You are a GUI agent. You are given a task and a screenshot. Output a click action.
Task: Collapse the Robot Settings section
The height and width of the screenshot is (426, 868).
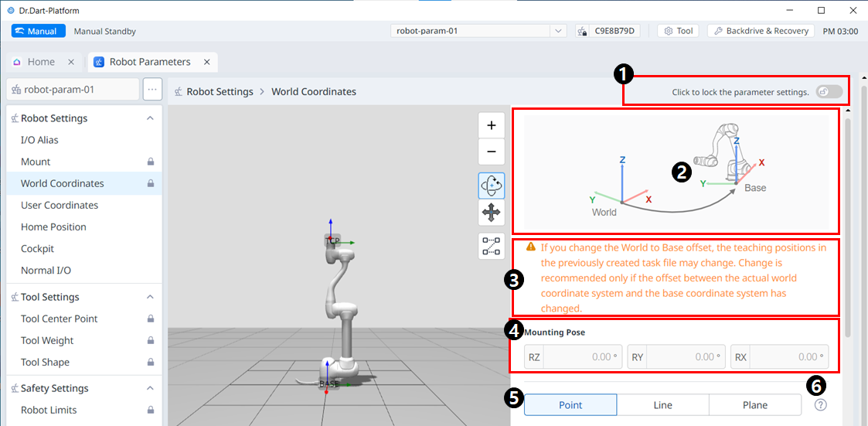[150, 118]
